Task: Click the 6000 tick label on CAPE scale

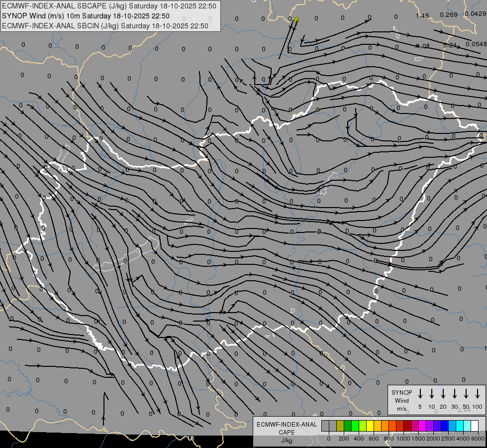Action: tap(479, 439)
